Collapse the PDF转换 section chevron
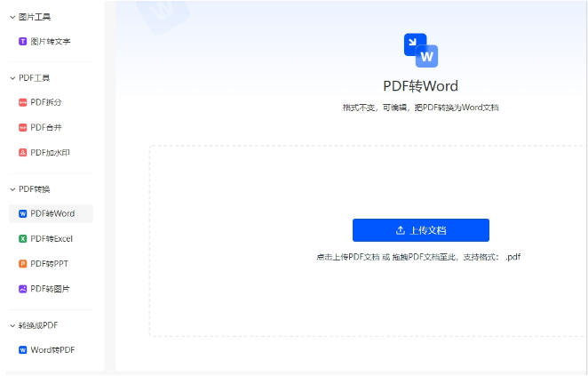Screen dimensions: 588x376 (x=12, y=189)
